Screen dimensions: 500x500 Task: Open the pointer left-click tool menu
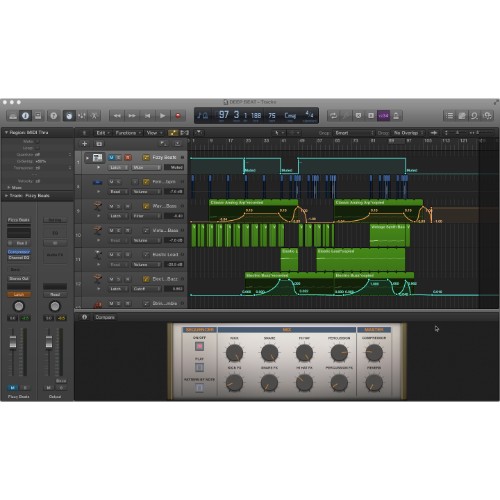[x=278, y=133]
